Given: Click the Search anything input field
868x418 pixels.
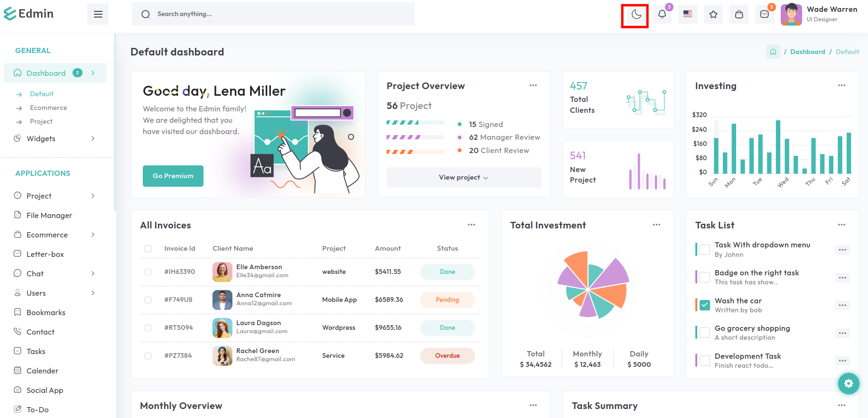Looking at the screenshot, I should pos(280,14).
